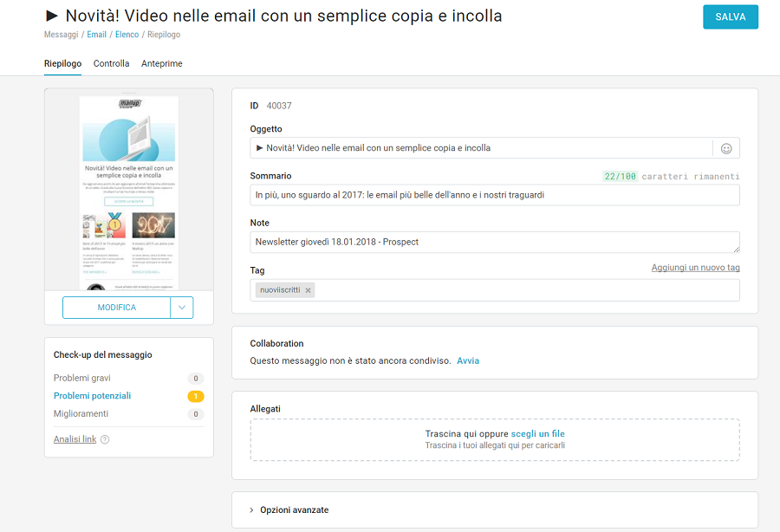Switch to the Controlla tab
780x532 pixels.
(111, 64)
